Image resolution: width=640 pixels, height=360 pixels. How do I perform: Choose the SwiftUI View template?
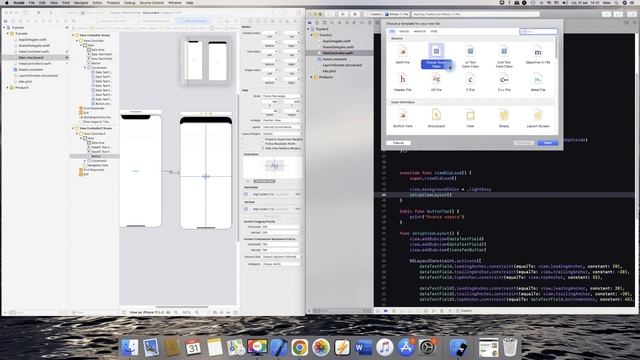pyautogui.click(x=402, y=118)
